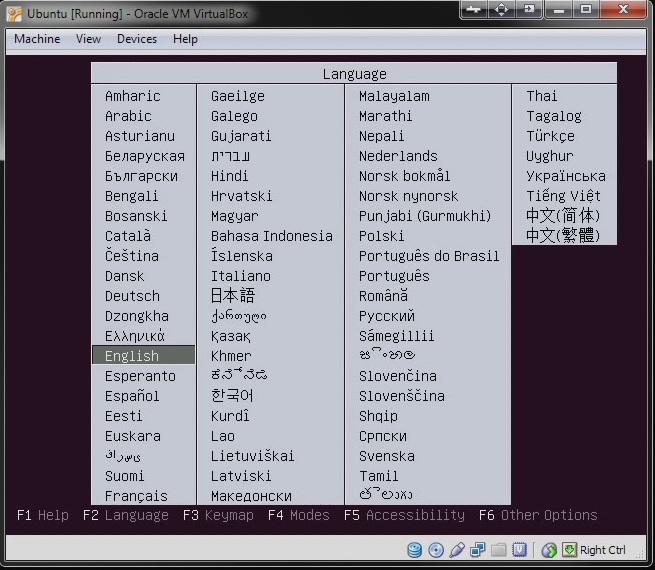Click F1 Help at the bottom
Viewport: 655px width, 570px height.
tap(42, 515)
